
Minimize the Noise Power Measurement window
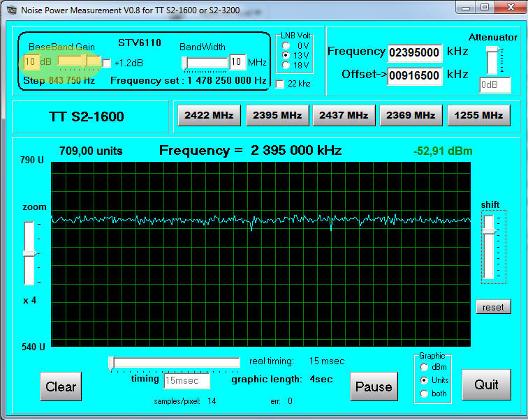pyautogui.click(x=466, y=8)
